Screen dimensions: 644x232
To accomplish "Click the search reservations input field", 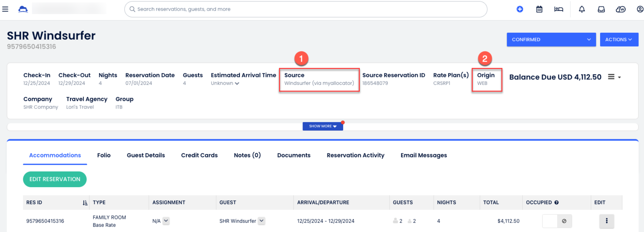I will (x=306, y=9).
